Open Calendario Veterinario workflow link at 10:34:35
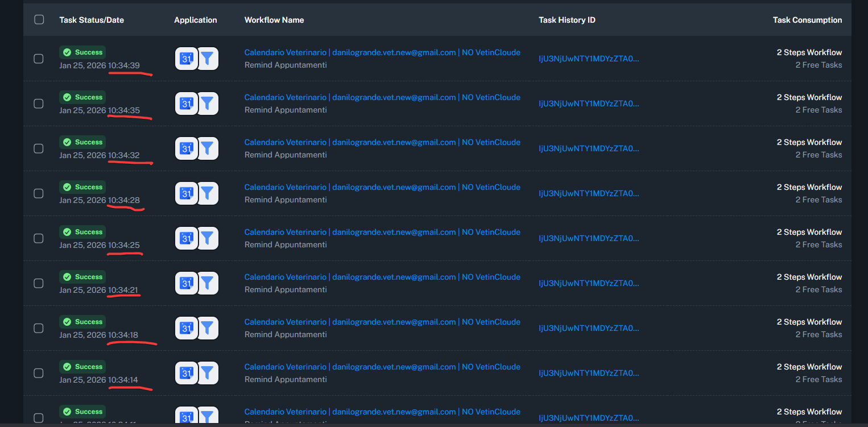The height and width of the screenshot is (427, 868). [x=382, y=97]
